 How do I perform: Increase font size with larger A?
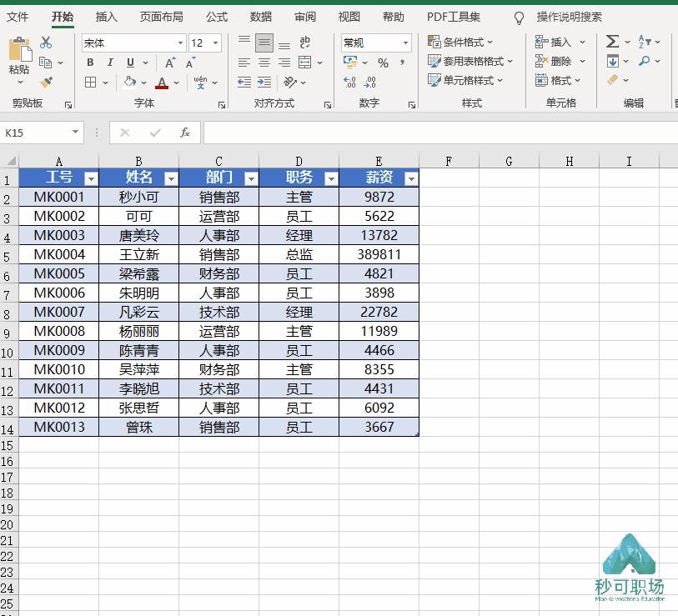[x=170, y=63]
